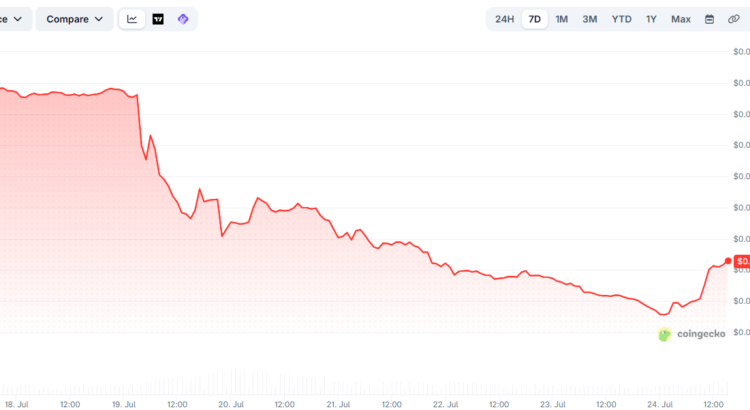Select the Max time range
This screenshot has width=750, height=410.
click(681, 19)
